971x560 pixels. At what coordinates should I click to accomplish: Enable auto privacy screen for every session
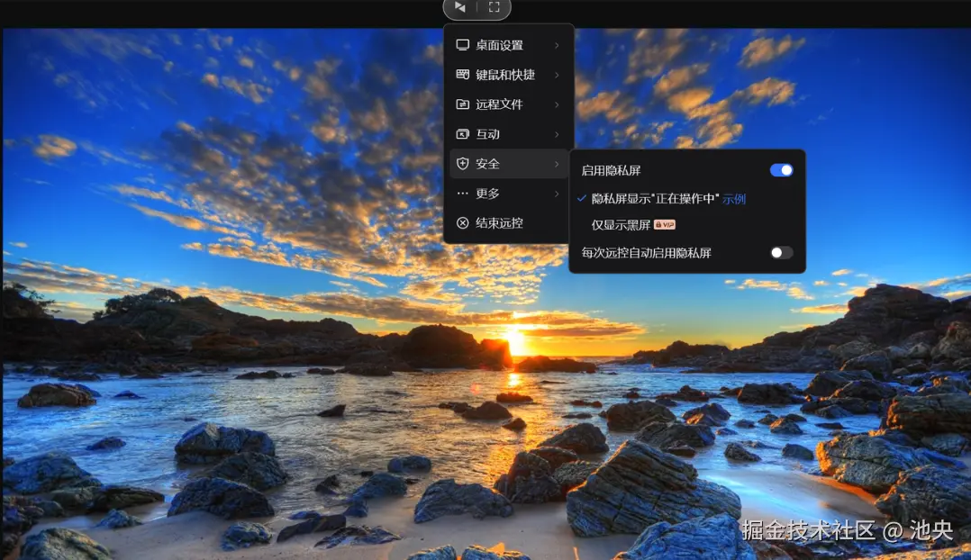tap(780, 253)
